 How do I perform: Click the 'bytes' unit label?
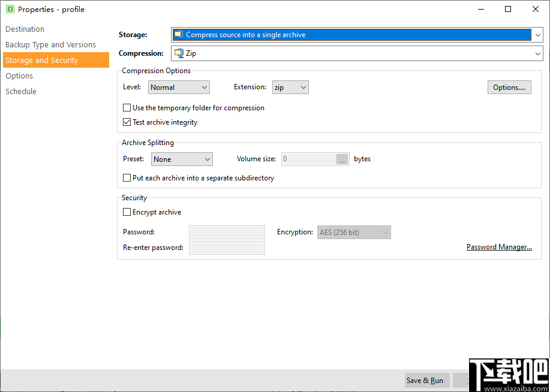click(362, 159)
